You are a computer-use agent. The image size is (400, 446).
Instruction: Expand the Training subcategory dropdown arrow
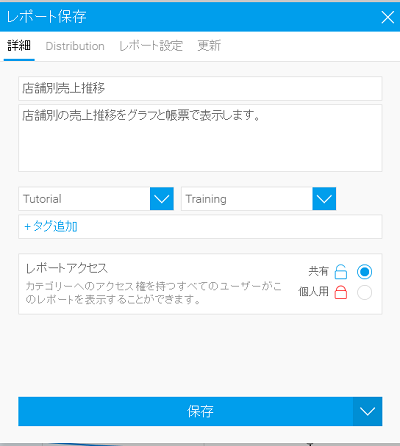tap(324, 199)
